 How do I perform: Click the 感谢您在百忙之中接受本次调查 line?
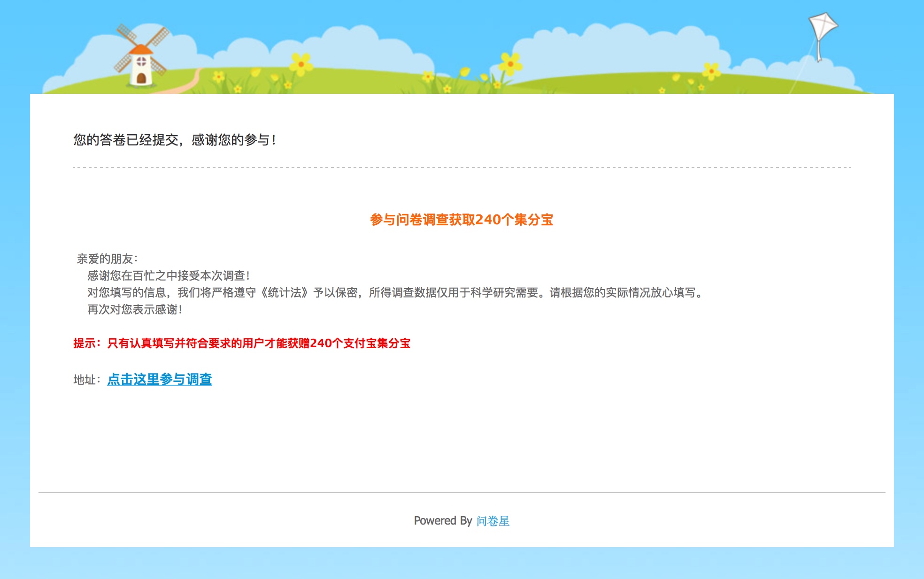(168, 275)
